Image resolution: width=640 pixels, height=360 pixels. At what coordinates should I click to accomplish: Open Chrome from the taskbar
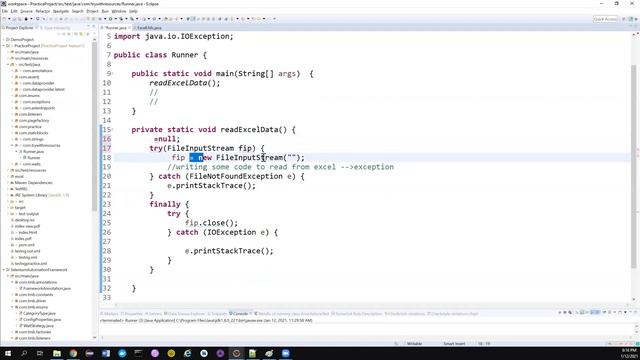coord(73,353)
